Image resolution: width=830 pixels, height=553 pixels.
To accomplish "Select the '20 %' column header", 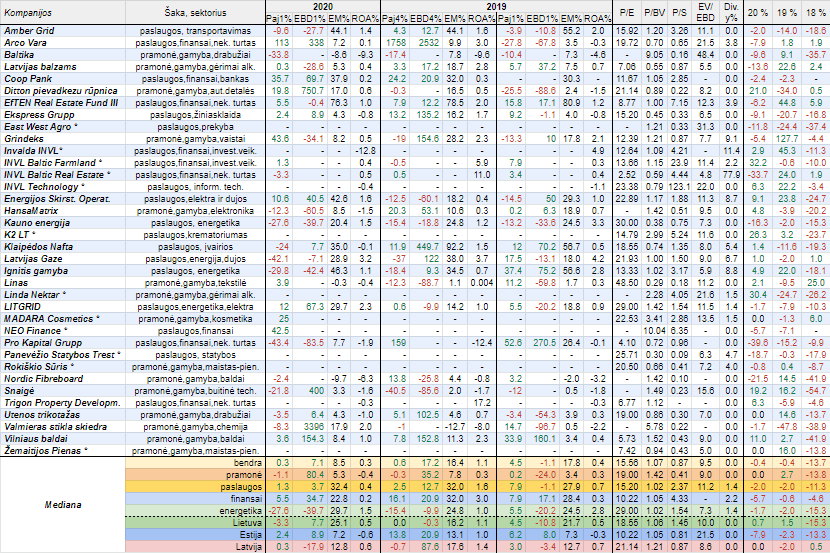I will pos(757,13).
